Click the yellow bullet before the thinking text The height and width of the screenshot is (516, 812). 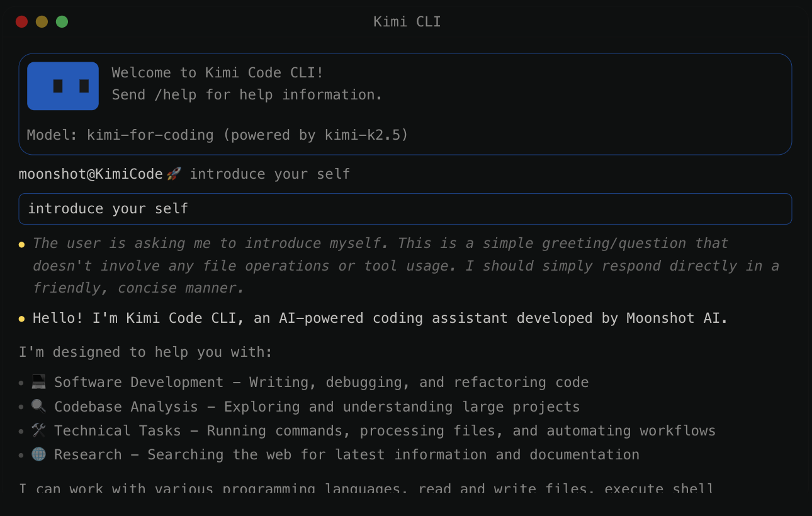[21, 244]
